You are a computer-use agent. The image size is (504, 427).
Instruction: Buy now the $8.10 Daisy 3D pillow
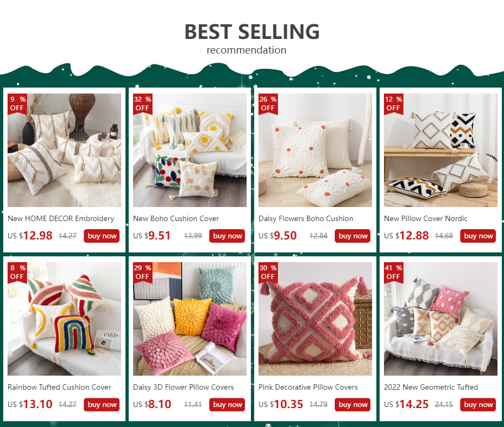coord(227,404)
